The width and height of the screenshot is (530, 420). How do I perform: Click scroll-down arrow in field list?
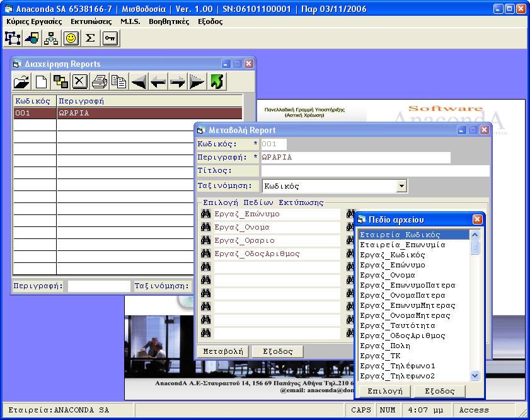[x=475, y=375]
